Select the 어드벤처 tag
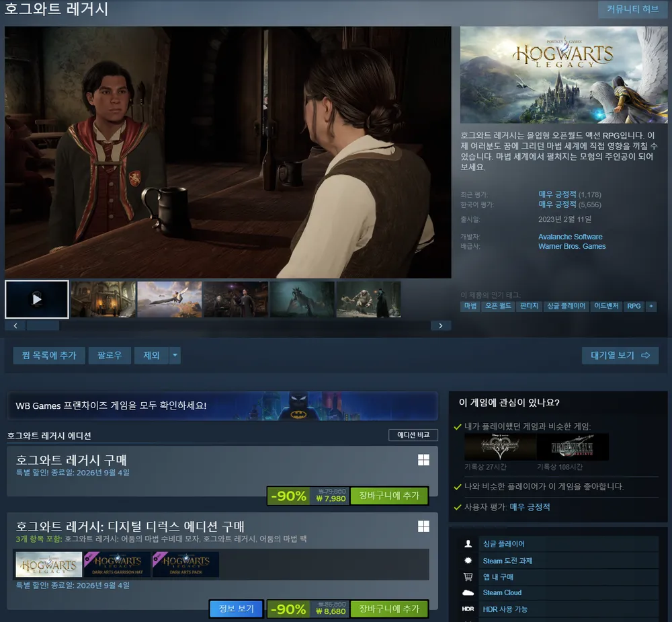 [606, 306]
